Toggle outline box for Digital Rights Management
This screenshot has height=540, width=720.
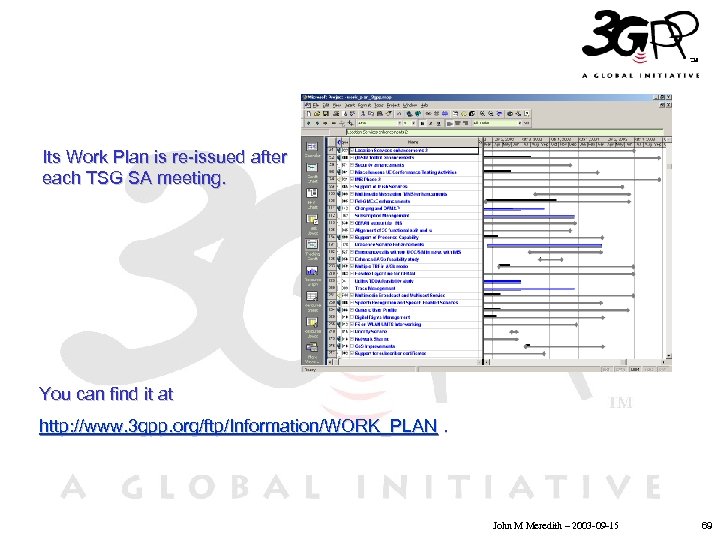coord(352,317)
